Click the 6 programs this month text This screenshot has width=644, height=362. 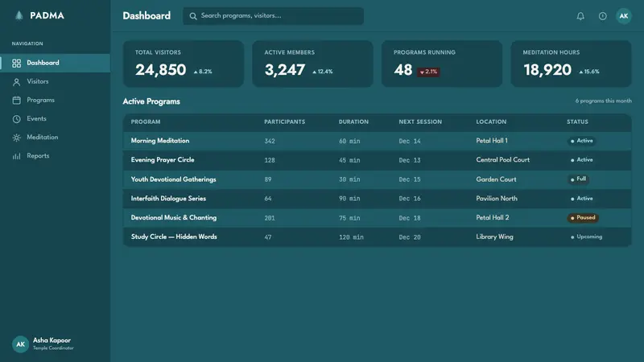pos(603,101)
